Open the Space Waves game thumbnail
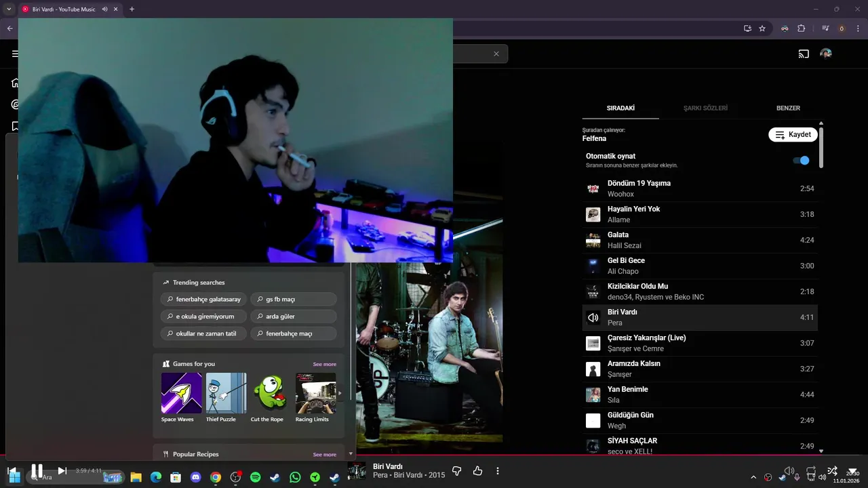 (181, 393)
